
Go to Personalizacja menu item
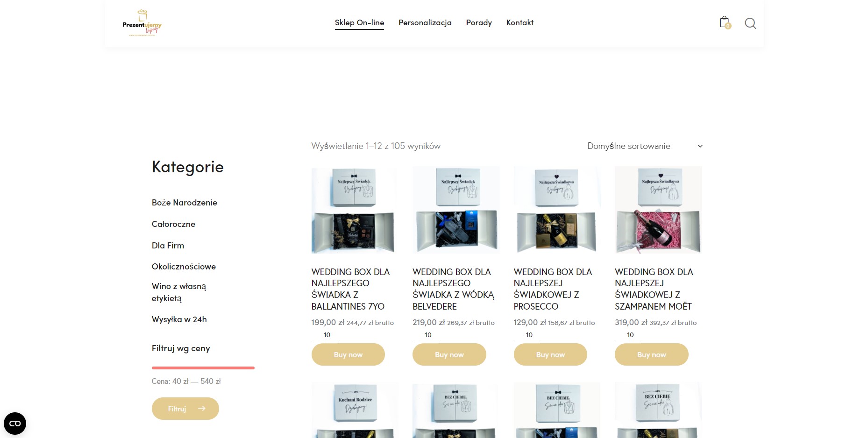click(x=425, y=22)
